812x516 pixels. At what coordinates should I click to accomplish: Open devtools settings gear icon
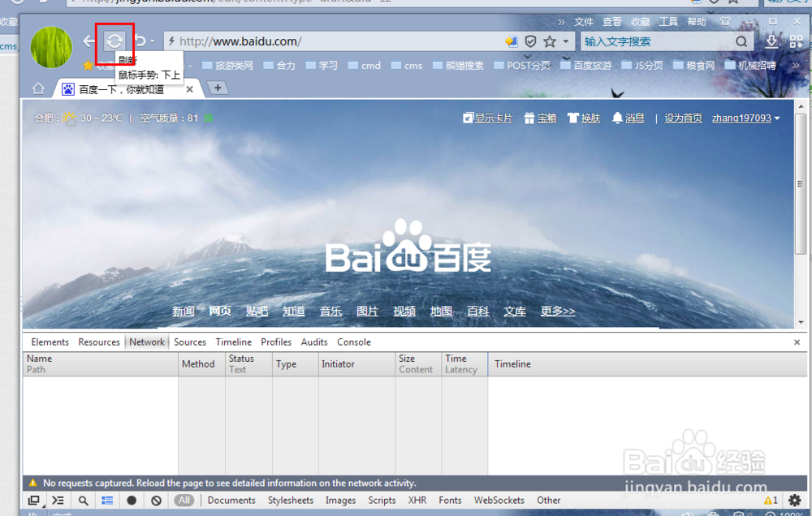coord(794,500)
